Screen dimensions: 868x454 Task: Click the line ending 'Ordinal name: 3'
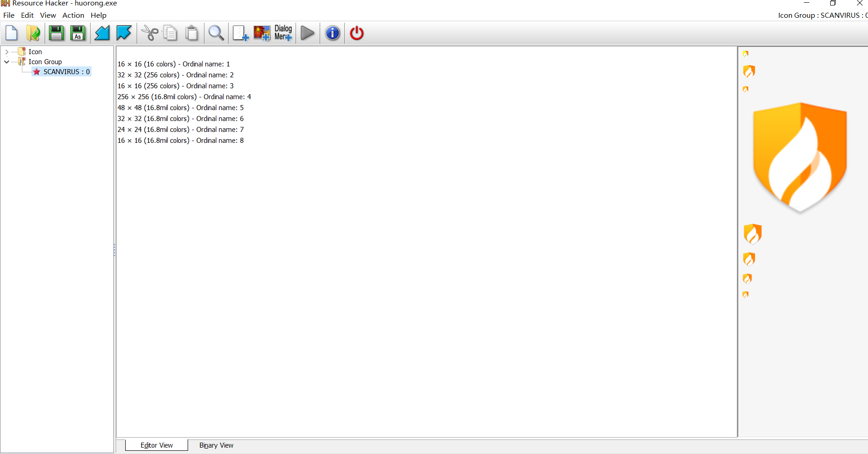click(175, 86)
